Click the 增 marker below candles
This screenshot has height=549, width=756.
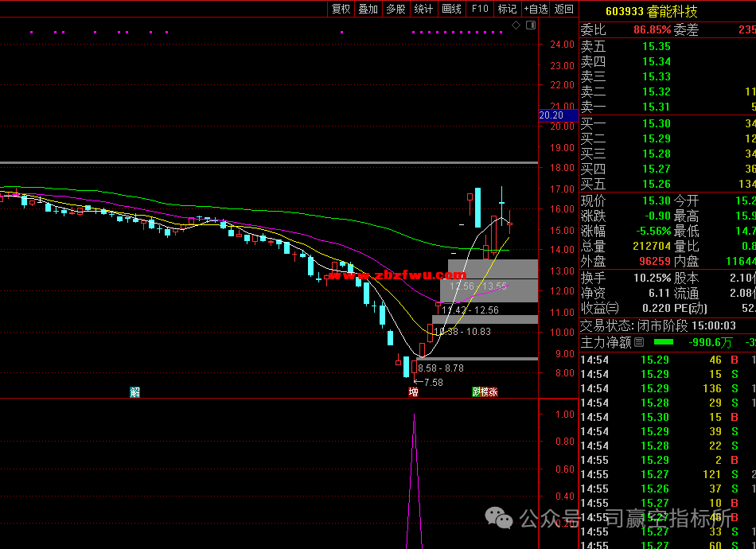point(413,392)
